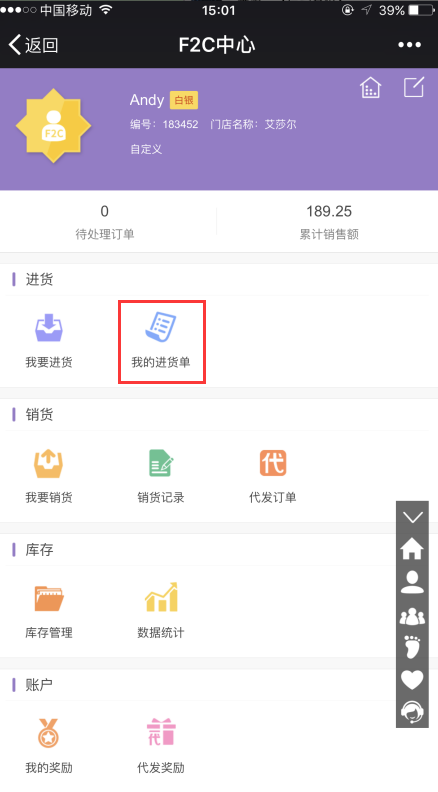Screen dimensions: 438x792
Task: Tap the F2C中心 page title
Action: (x=217, y=45)
